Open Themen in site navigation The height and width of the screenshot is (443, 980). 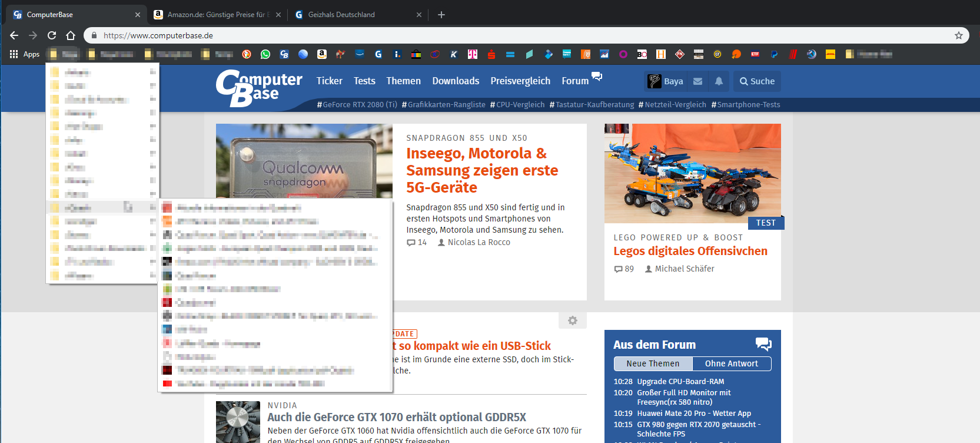[403, 81]
